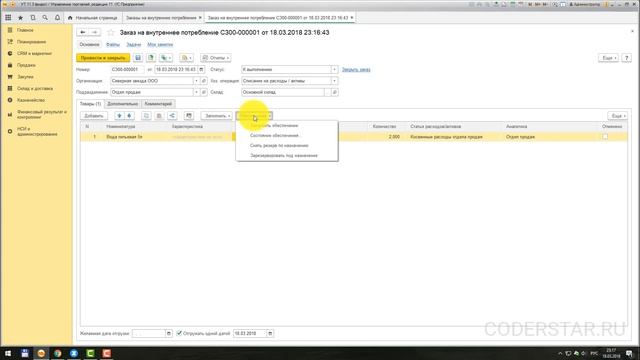Navigate back with the left arrow button
Viewport: 640px width, 360px height.
[x=82, y=32]
